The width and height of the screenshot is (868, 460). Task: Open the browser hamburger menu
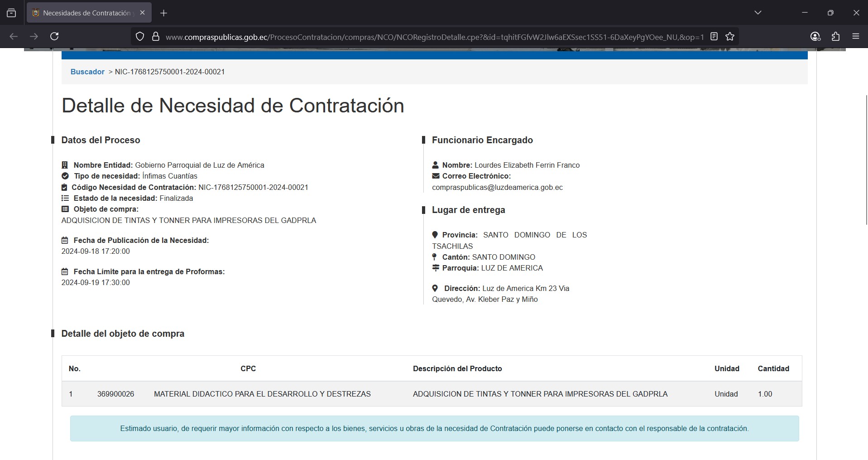click(856, 37)
